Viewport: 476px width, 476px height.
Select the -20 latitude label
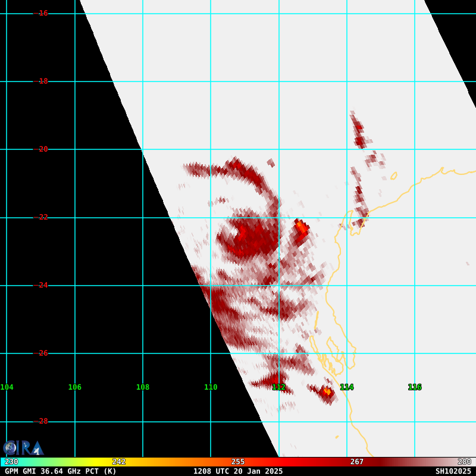pyautogui.click(x=43, y=149)
